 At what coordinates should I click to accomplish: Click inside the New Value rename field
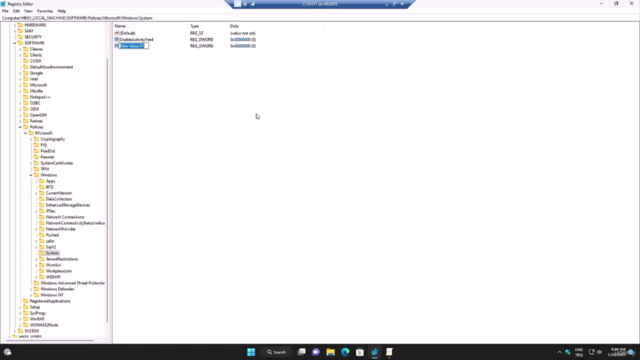tap(134, 46)
